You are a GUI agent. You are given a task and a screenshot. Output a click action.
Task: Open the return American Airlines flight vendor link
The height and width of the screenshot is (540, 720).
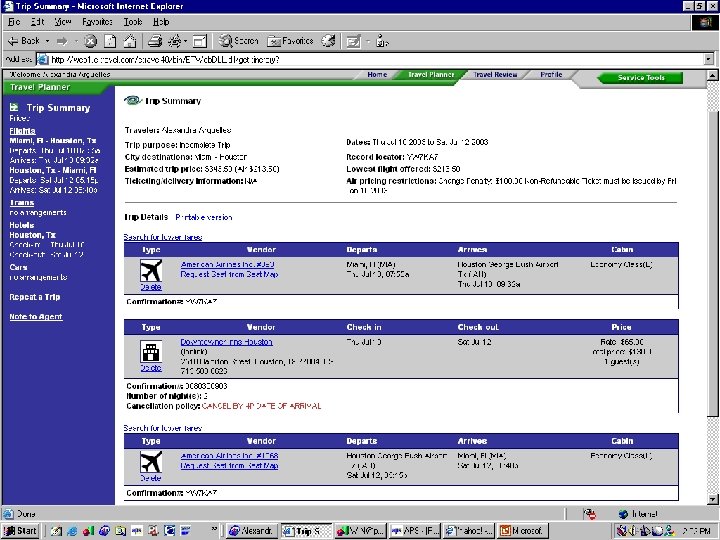coord(229,456)
